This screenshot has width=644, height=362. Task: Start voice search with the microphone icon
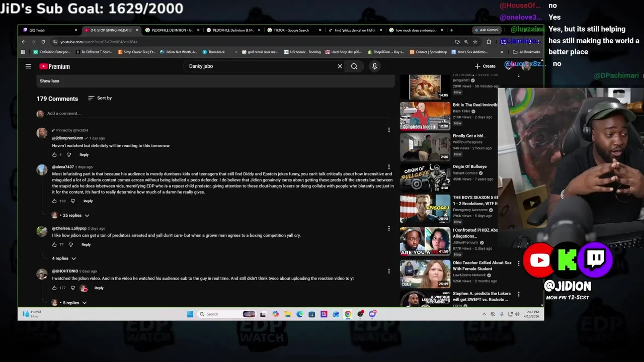point(374,66)
